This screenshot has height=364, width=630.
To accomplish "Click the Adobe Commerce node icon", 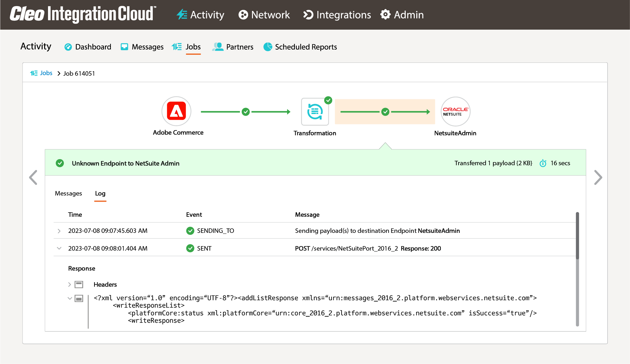I will click(176, 111).
